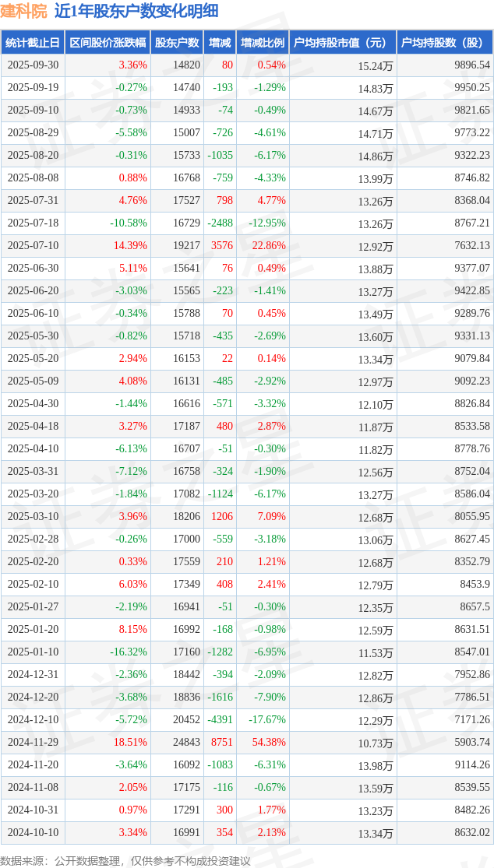The image size is (494, 868).
Task: Click the 15.24万 market value cell
Action: pyautogui.click(x=375, y=66)
